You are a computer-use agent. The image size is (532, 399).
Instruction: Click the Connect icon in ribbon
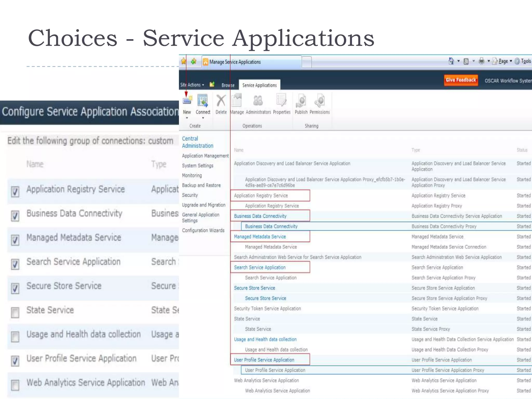[203, 101]
